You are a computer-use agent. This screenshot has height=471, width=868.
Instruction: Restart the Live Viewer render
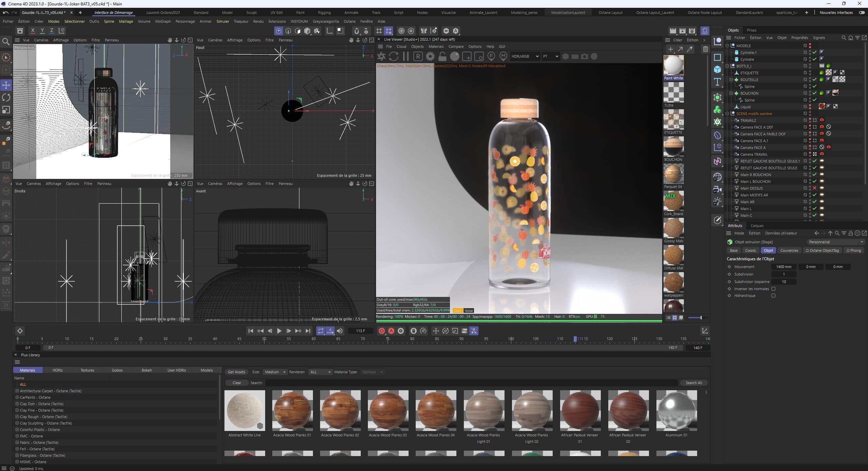pyautogui.click(x=393, y=57)
